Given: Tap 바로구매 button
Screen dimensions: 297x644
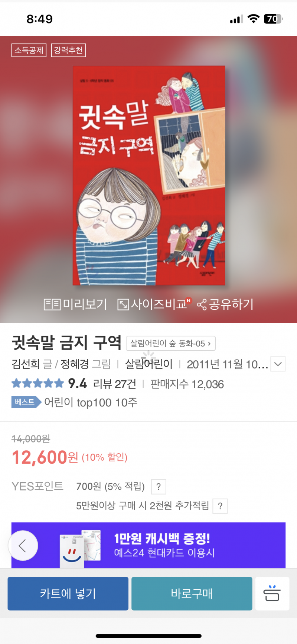Looking at the screenshot, I should click(x=192, y=593).
